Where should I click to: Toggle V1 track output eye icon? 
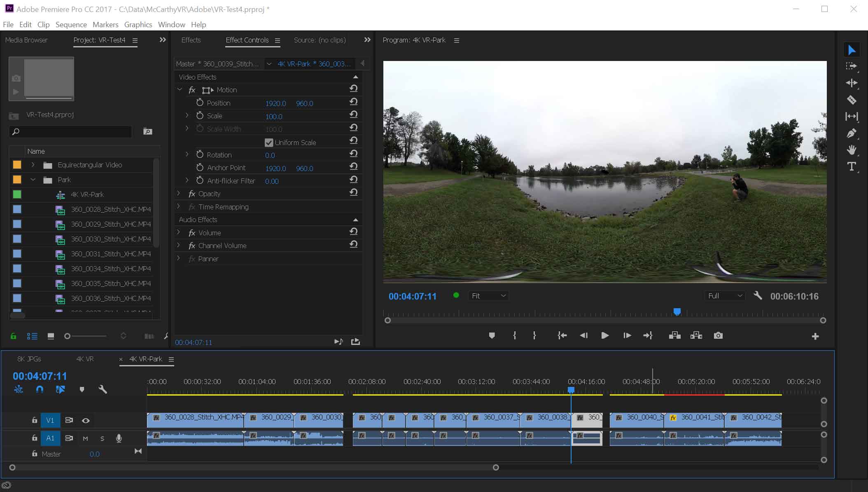[x=86, y=420]
